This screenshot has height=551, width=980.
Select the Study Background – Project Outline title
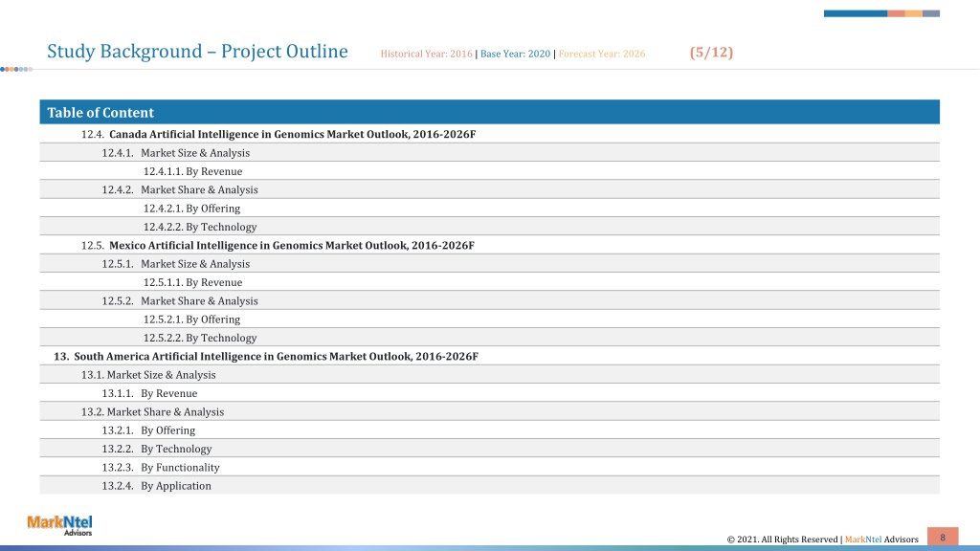pos(197,52)
